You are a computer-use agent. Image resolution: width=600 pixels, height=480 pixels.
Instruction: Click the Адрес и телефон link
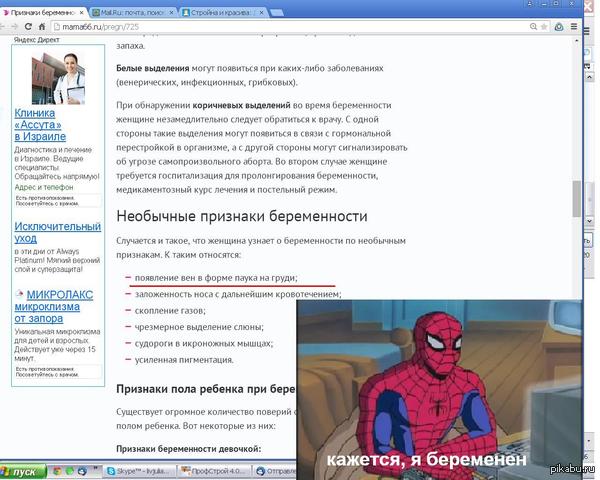tap(44, 187)
